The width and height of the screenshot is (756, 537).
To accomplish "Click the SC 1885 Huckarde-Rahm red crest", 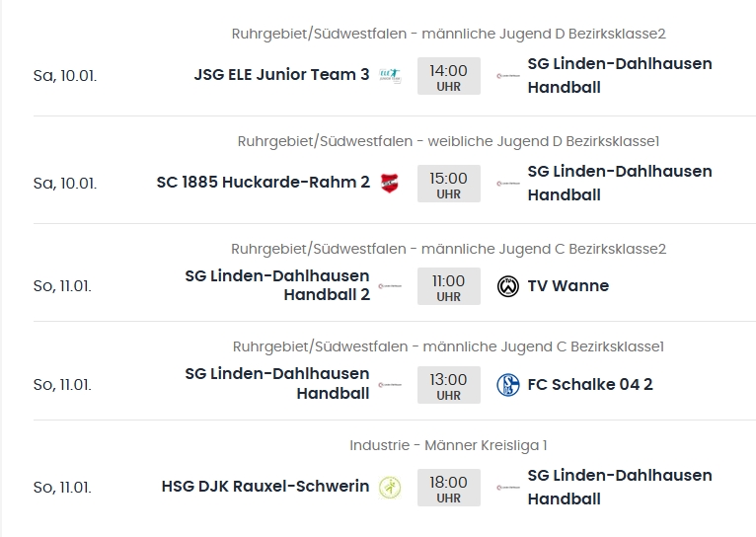I will coord(389,183).
